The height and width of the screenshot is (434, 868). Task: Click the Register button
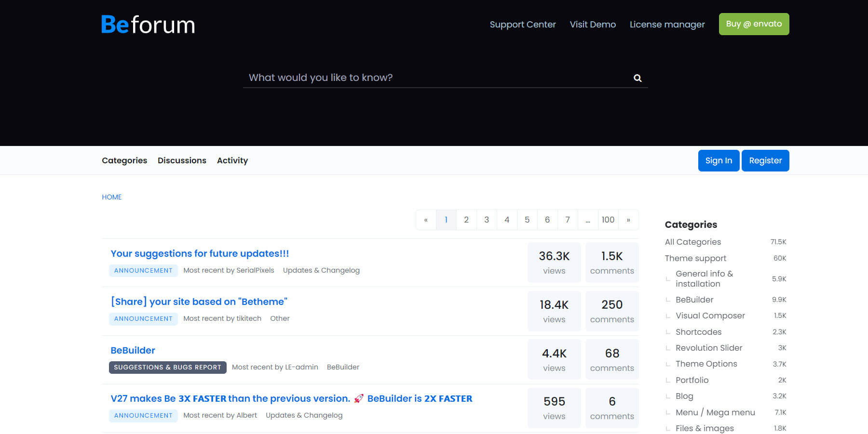click(765, 160)
